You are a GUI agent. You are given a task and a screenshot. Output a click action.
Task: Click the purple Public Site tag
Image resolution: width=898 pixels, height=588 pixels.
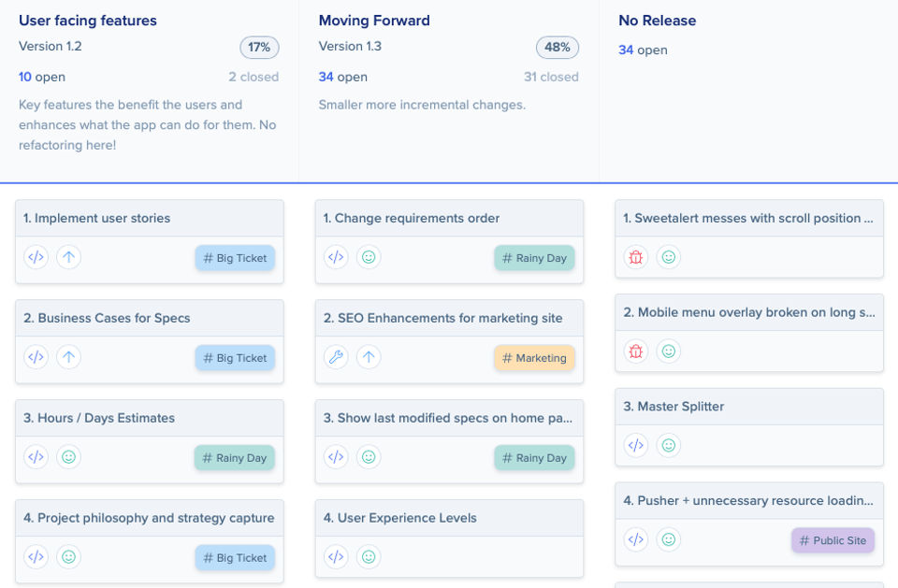pyautogui.click(x=833, y=540)
